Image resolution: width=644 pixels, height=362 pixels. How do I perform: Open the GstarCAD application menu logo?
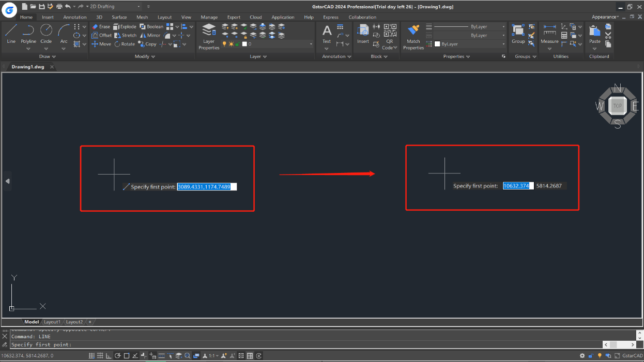[10, 10]
